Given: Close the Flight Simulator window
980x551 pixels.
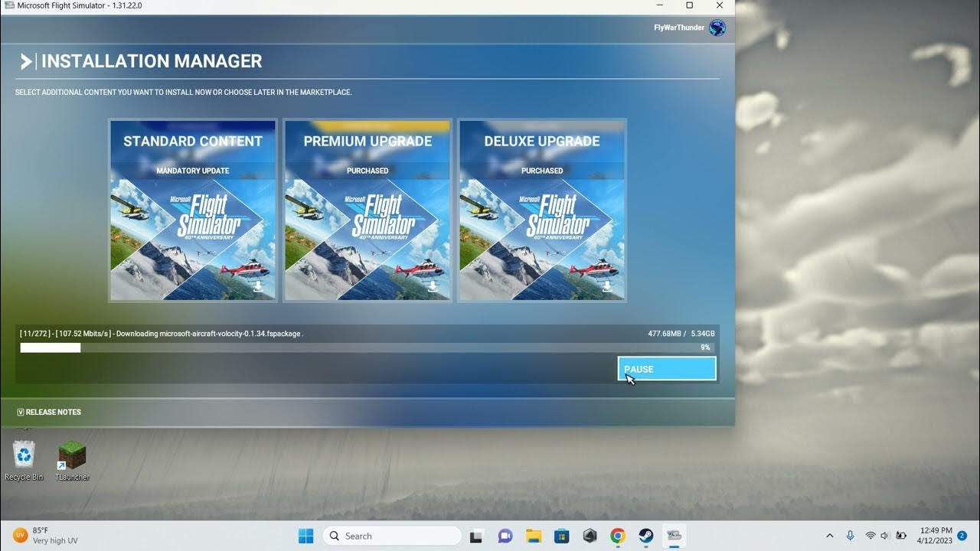Looking at the screenshot, I should tap(720, 5).
